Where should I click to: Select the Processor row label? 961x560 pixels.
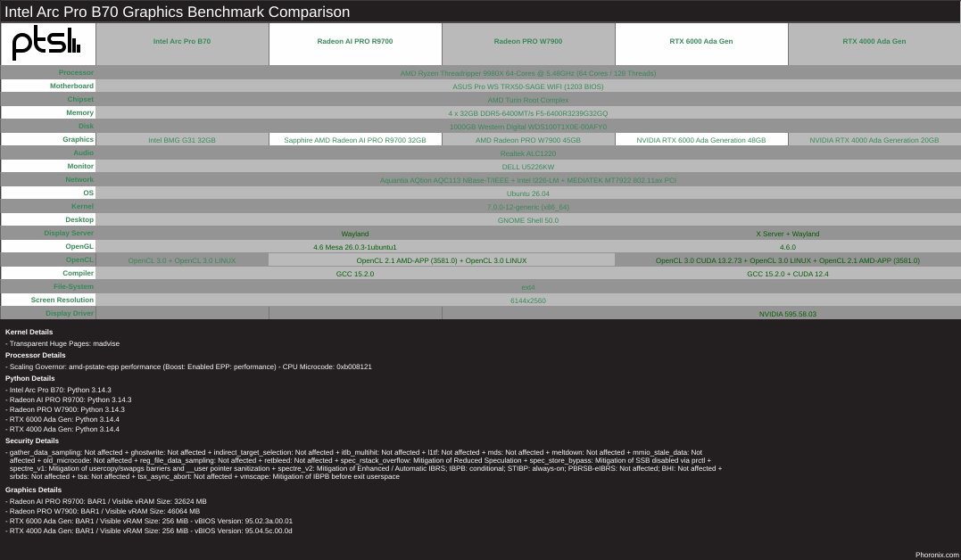pos(76,73)
